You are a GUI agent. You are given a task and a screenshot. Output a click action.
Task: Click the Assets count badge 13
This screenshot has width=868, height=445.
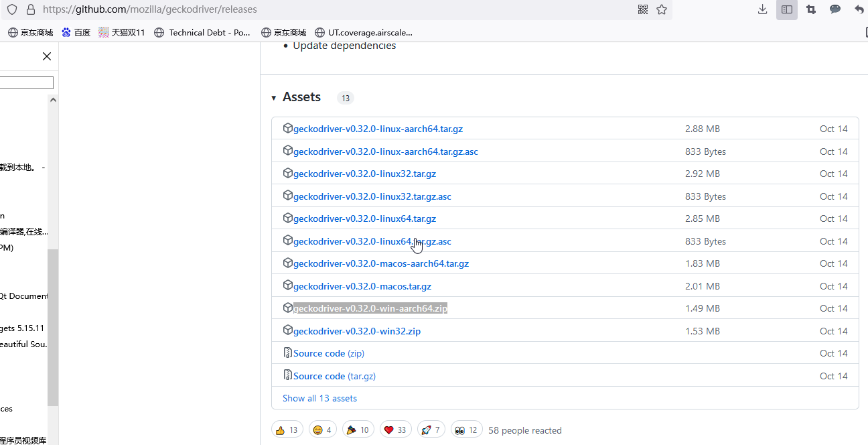point(345,98)
